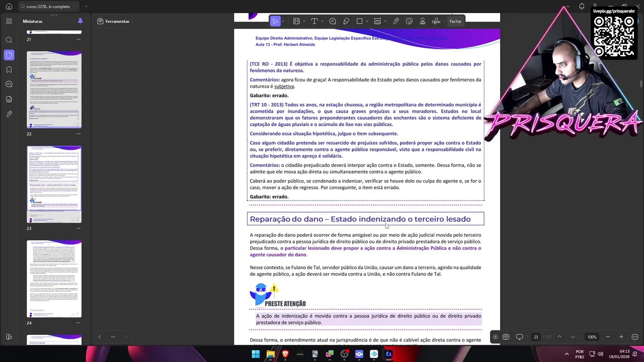The width and height of the screenshot is (644, 362).
Task: Select the signature tool
Action: point(436,21)
